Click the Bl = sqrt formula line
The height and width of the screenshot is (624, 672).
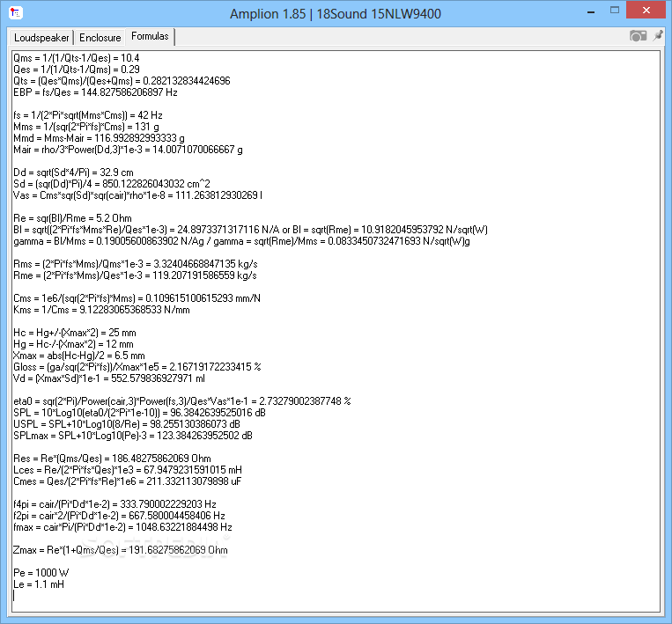[x=250, y=230]
